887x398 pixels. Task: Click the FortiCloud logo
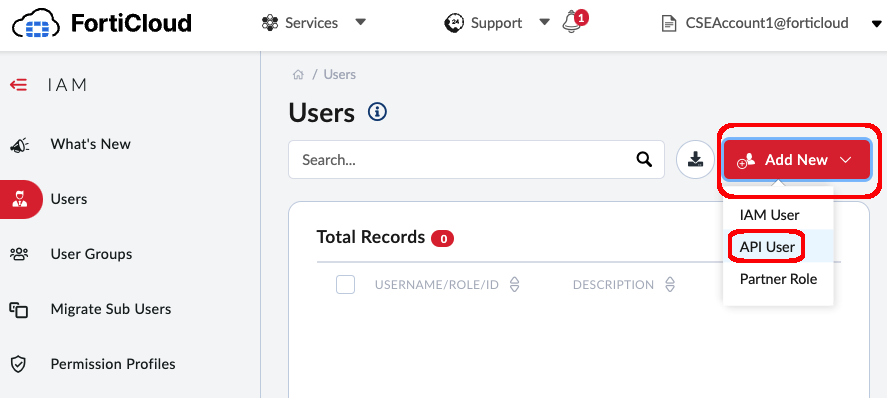click(102, 24)
